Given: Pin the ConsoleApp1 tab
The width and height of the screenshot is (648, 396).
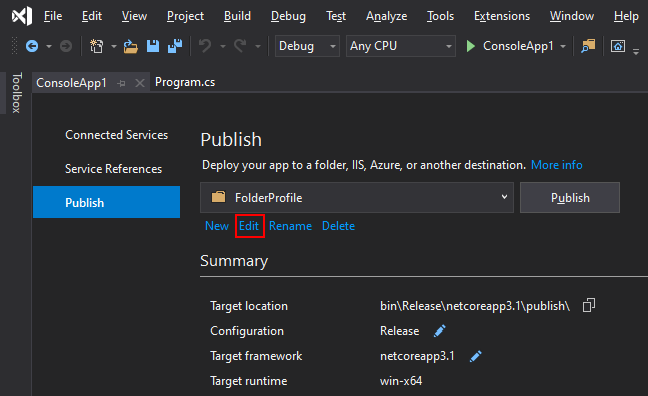Looking at the screenshot, I should 122,83.
